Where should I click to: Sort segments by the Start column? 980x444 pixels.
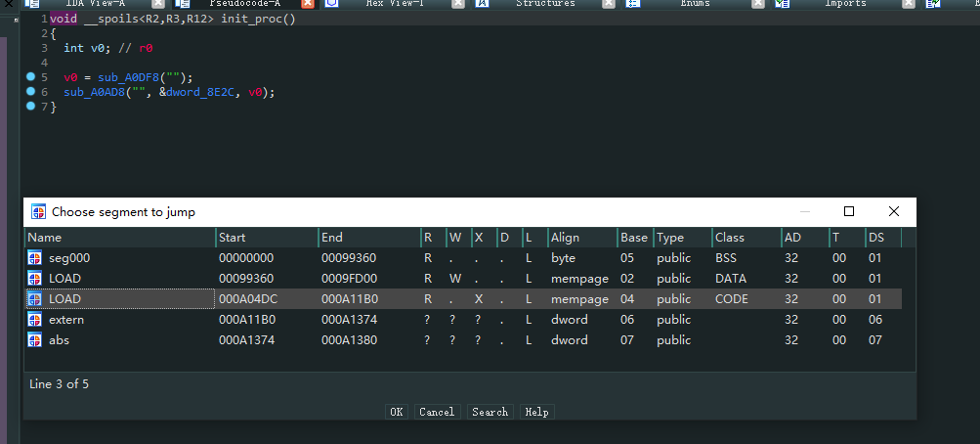(267, 238)
